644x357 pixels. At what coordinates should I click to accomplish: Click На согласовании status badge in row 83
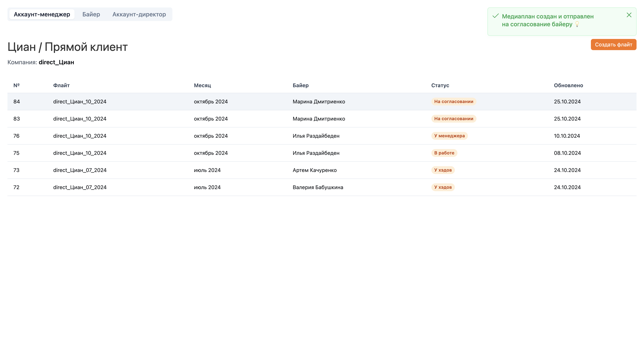454,119
